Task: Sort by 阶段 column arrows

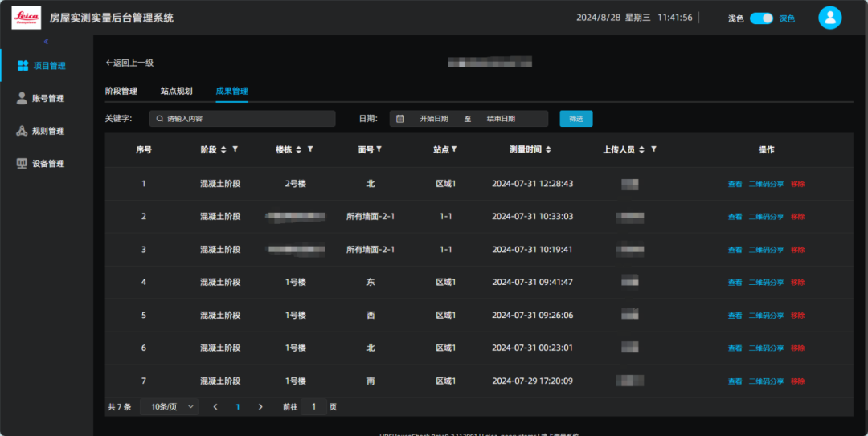Action: pyautogui.click(x=223, y=150)
